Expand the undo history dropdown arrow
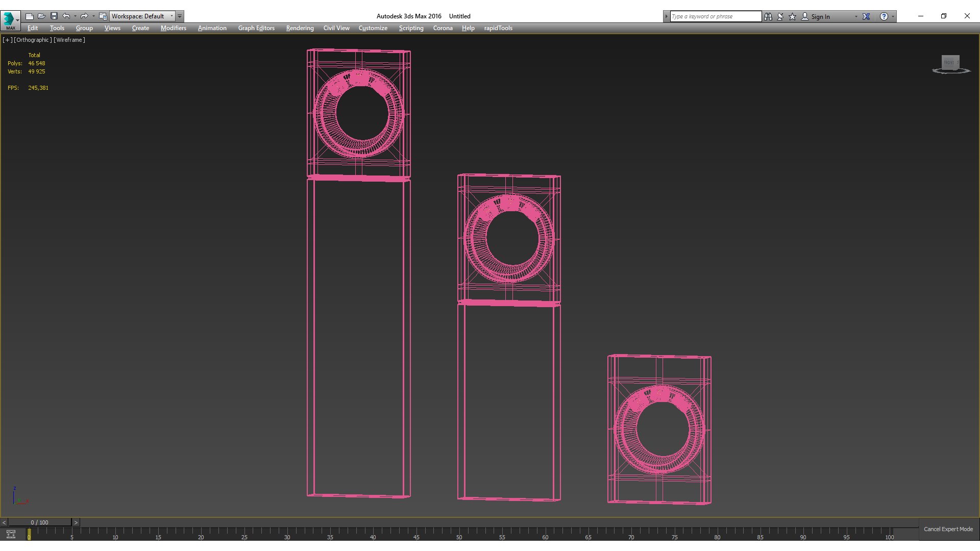980x551 pixels. [x=75, y=16]
